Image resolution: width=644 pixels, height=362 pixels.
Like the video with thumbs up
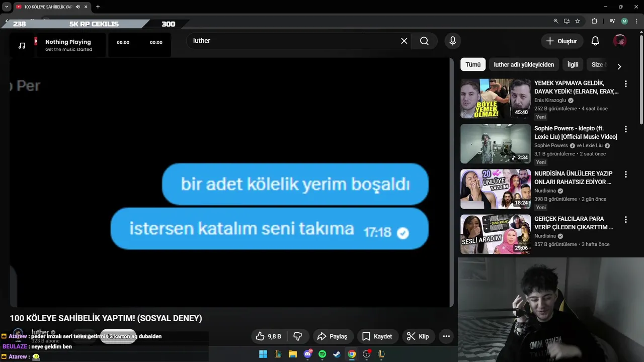click(x=268, y=336)
